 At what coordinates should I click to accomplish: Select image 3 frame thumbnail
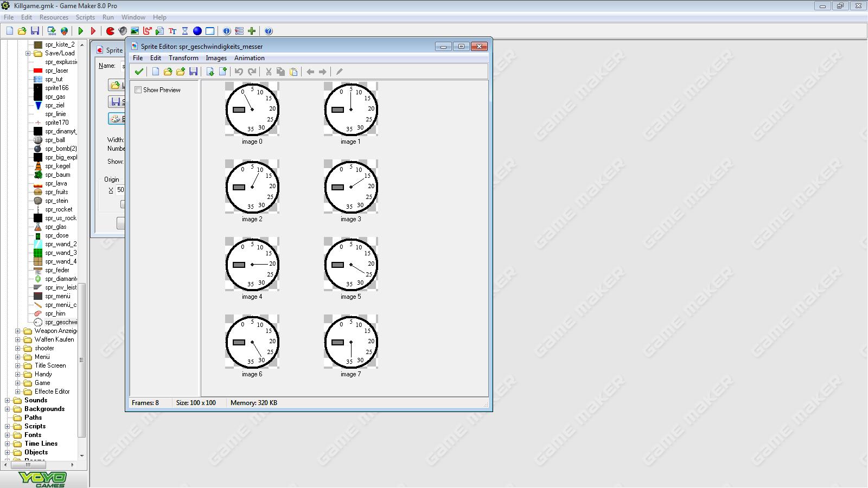click(x=351, y=187)
